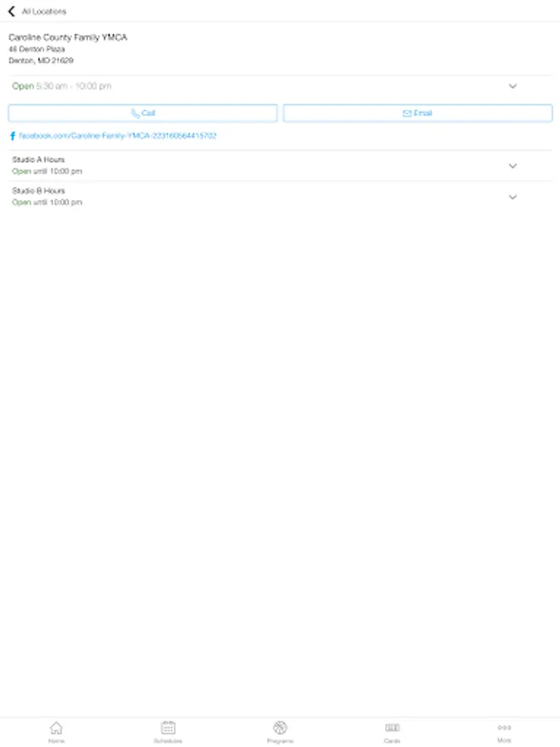Open the Cards tab
The width and height of the screenshot is (560, 747).
click(392, 732)
